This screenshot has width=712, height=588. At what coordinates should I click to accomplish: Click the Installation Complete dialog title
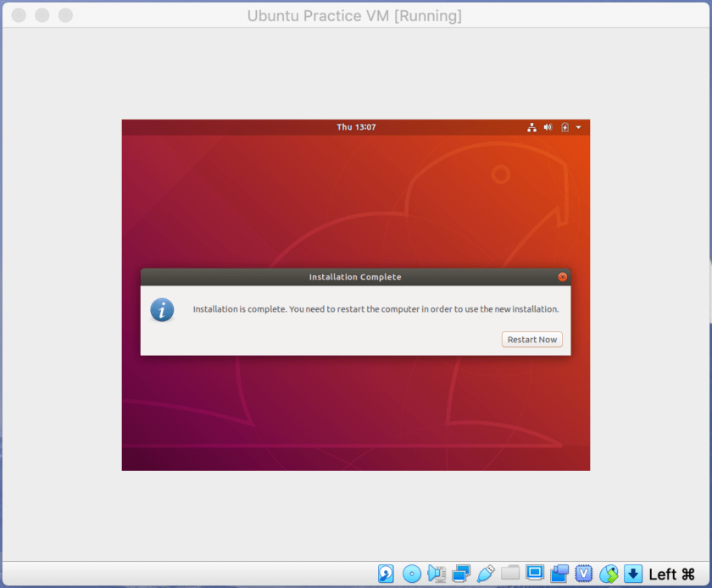click(x=355, y=277)
